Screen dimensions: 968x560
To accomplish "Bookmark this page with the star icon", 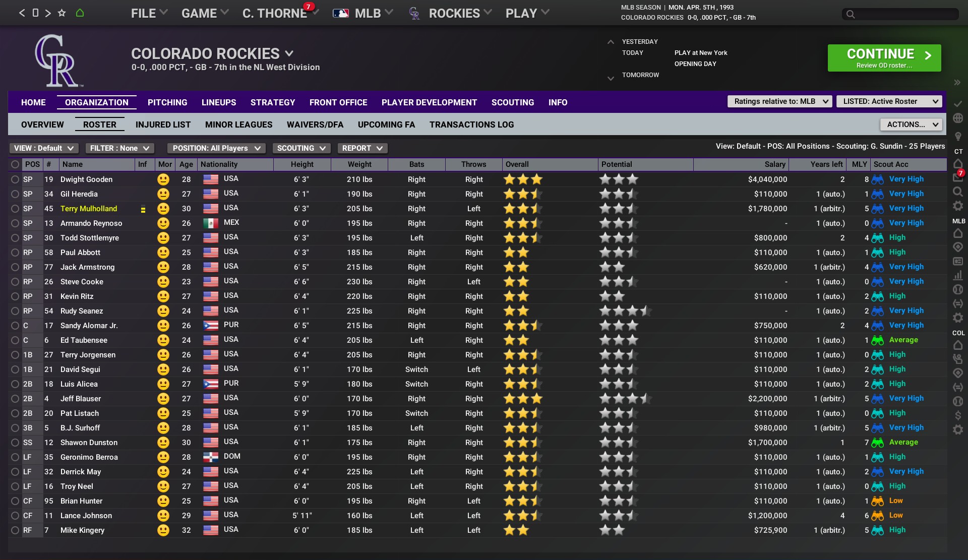I will point(62,13).
